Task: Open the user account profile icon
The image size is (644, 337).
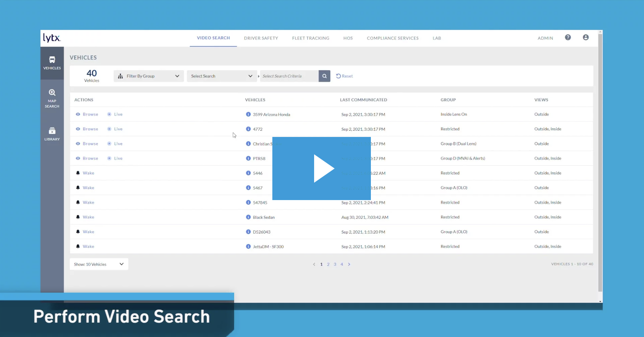Action: [x=586, y=37]
